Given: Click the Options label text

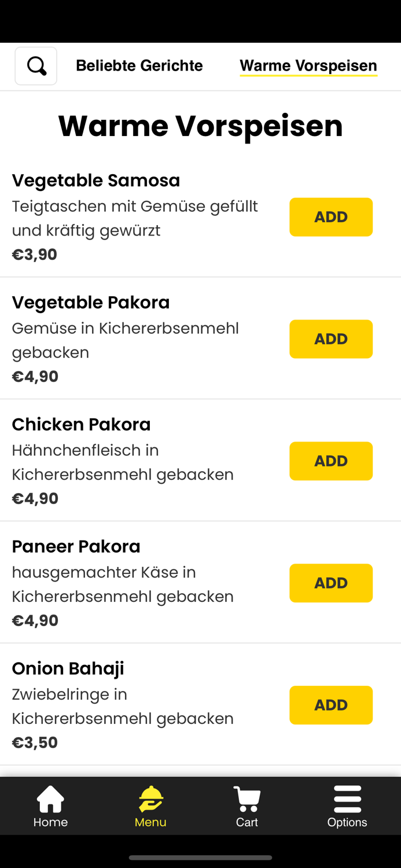Looking at the screenshot, I should (347, 822).
